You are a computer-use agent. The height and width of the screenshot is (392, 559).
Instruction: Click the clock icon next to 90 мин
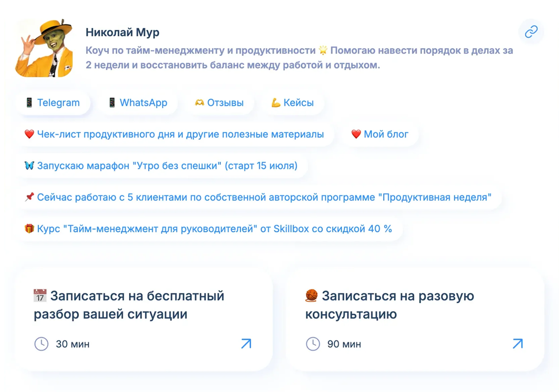pos(313,344)
